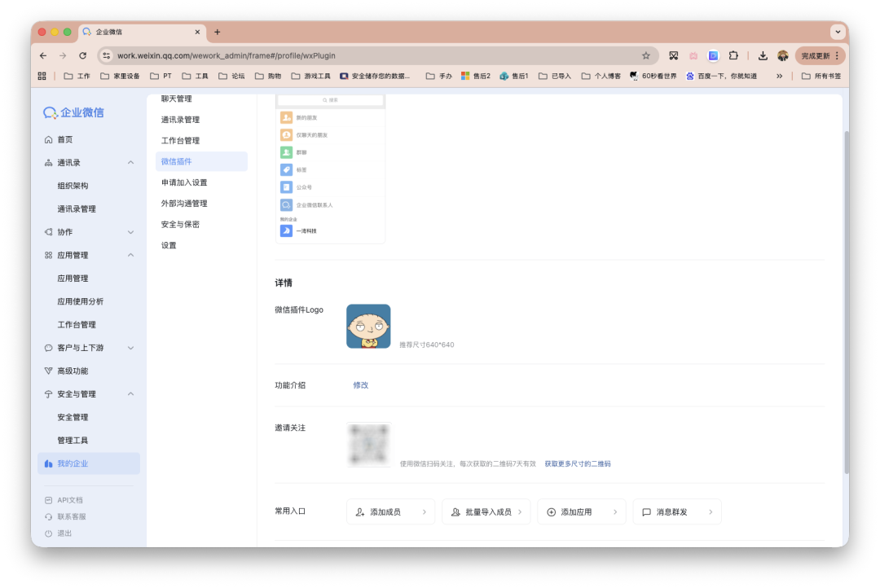
Task: Click the 一湾科技 company icon under 我的企业
Action: 287,230
